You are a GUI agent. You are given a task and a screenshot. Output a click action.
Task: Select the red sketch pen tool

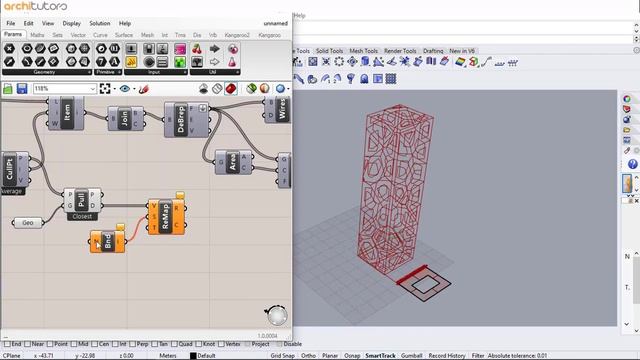click(143, 89)
